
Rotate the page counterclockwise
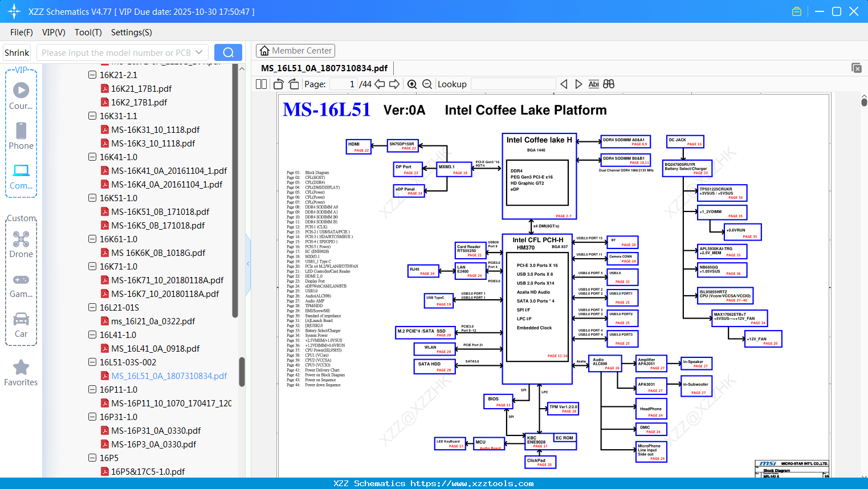tap(279, 84)
